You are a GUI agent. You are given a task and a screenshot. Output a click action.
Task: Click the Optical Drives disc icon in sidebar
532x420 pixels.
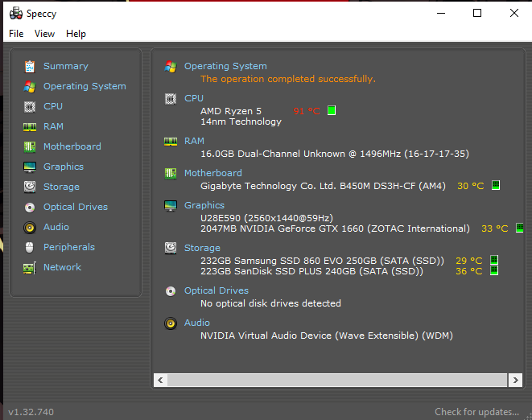coord(30,208)
